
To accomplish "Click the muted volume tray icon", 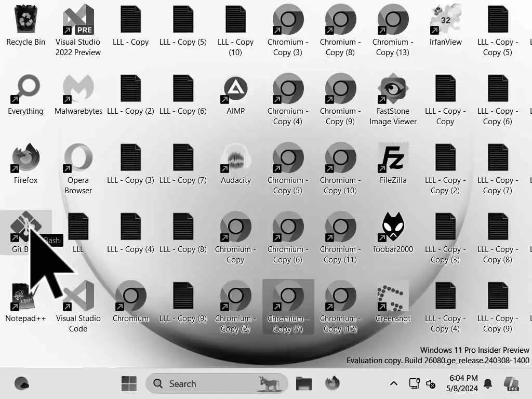I will tap(431, 384).
